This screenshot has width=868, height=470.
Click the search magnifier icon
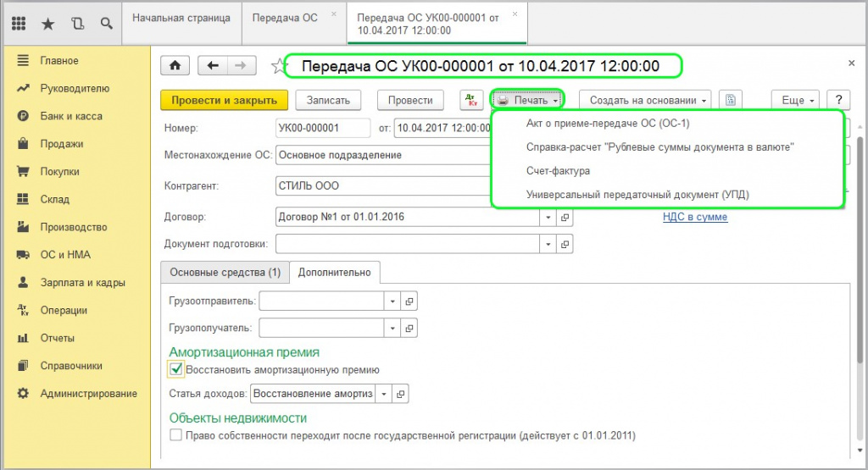coord(107,24)
